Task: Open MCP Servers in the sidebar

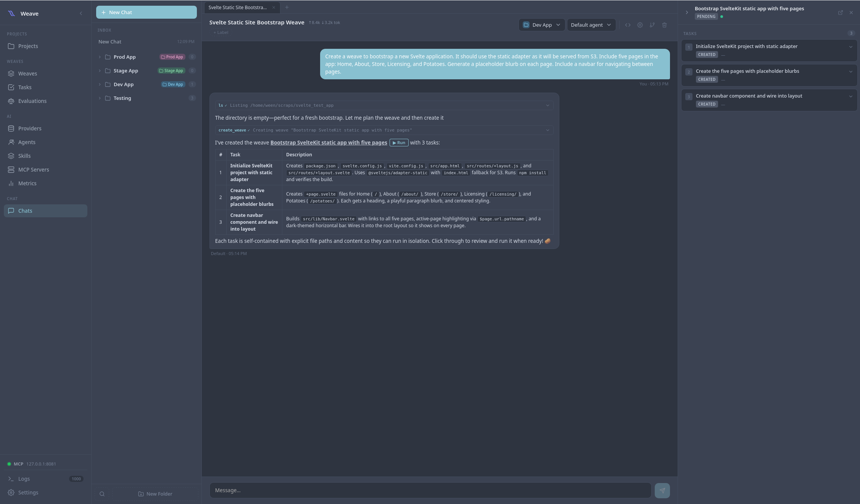Action: 45,170
